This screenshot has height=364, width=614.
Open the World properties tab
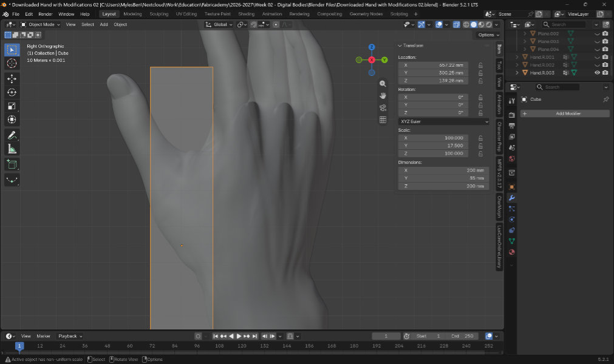pos(512,159)
